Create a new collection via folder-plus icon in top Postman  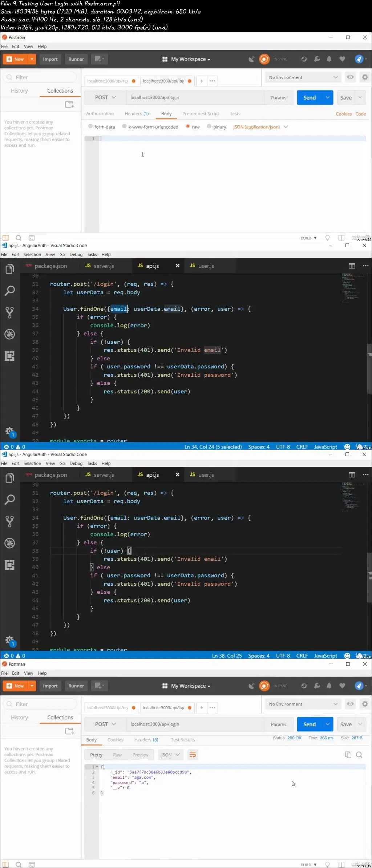[x=69, y=105]
